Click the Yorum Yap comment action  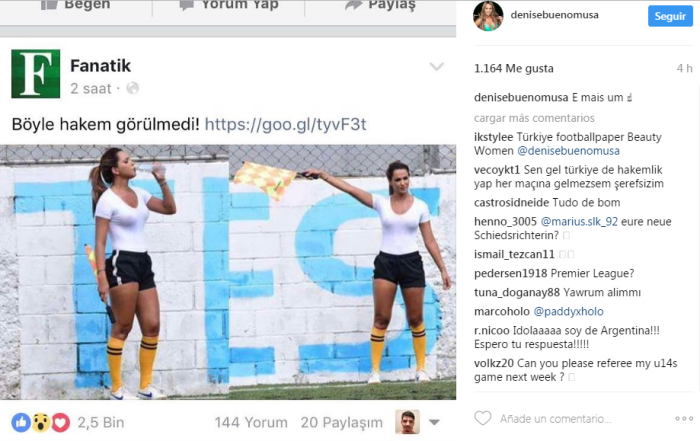tap(229, 5)
